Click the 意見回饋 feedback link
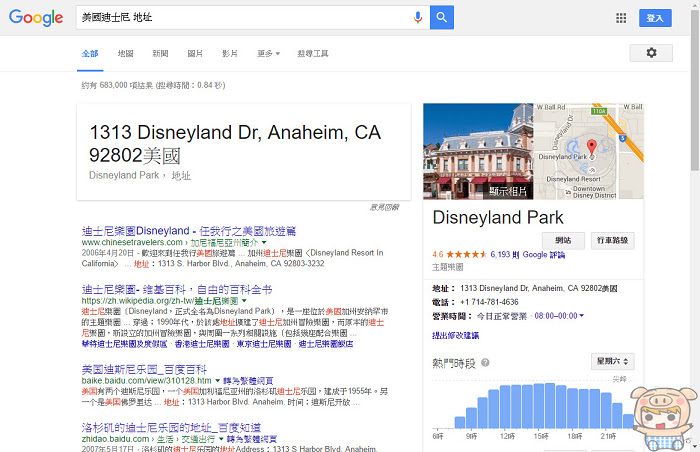The image size is (700, 452). (384, 207)
